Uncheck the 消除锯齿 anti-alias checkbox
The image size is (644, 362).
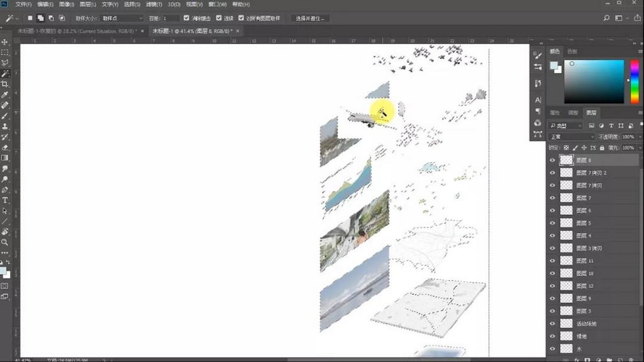186,18
